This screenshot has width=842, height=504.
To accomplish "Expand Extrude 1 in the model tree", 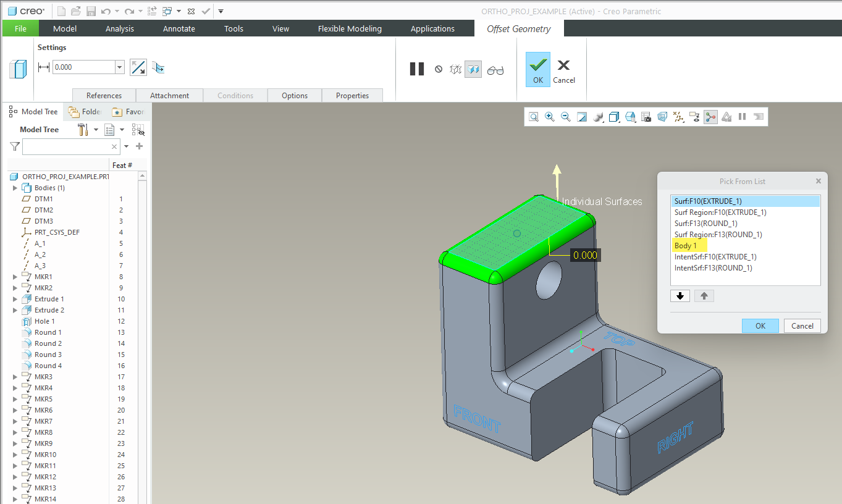I will [x=14, y=298].
